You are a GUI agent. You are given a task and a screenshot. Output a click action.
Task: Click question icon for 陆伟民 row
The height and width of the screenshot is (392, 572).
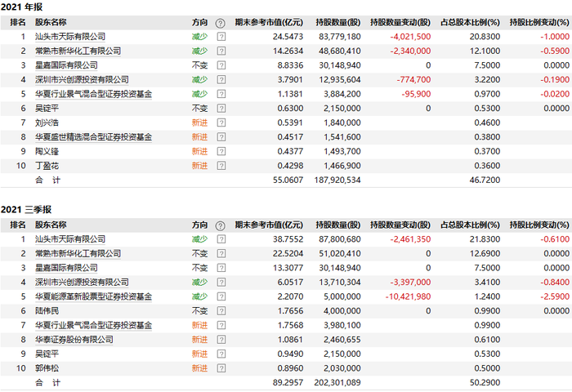point(221,311)
